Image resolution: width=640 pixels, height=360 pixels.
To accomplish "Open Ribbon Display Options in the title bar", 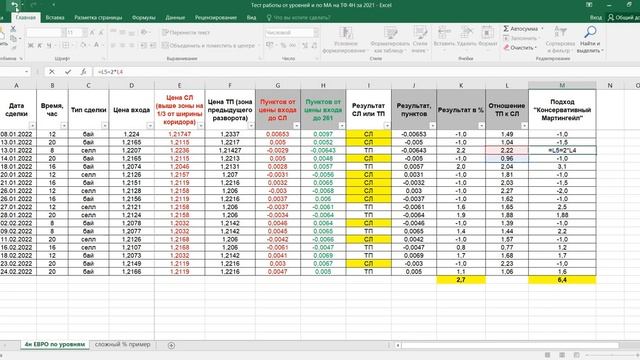I will tap(589, 5).
